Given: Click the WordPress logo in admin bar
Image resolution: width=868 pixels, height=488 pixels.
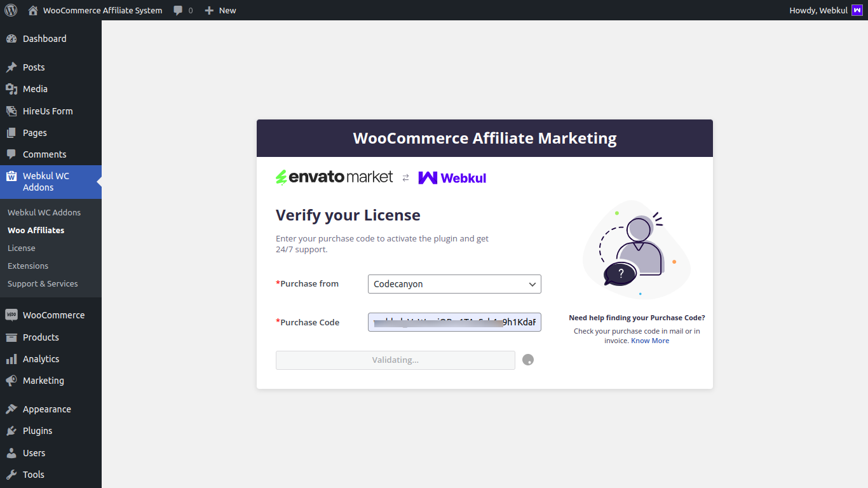Looking at the screenshot, I should (10, 10).
